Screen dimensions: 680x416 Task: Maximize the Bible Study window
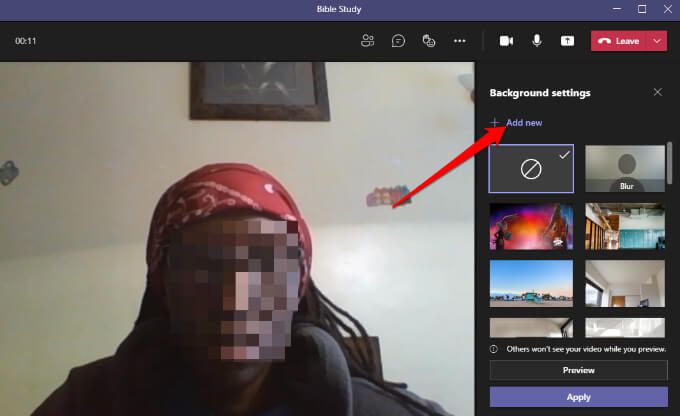642,9
